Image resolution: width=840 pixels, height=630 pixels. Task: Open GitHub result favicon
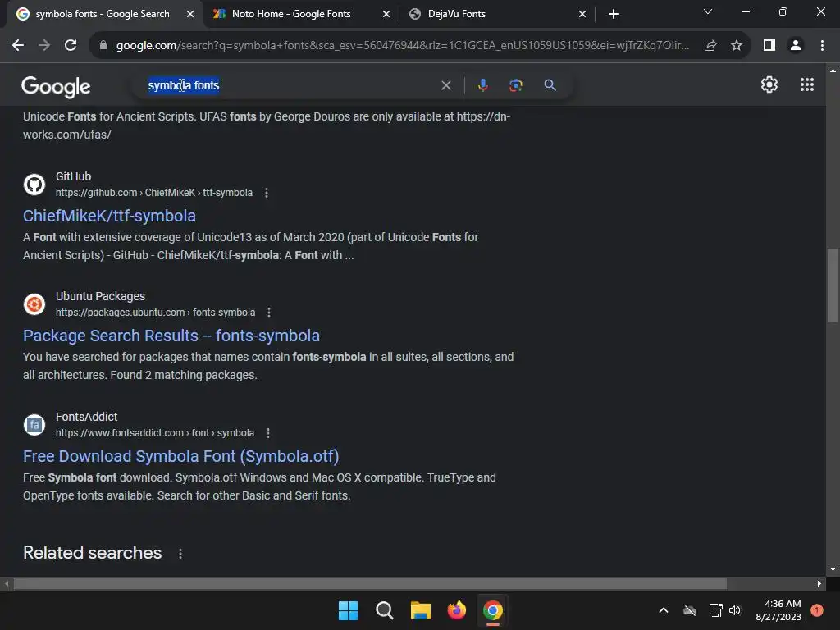pos(34,185)
